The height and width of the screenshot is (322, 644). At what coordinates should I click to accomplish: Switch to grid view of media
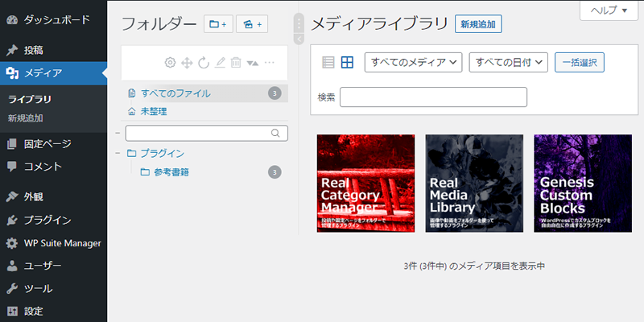pyautogui.click(x=348, y=63)
